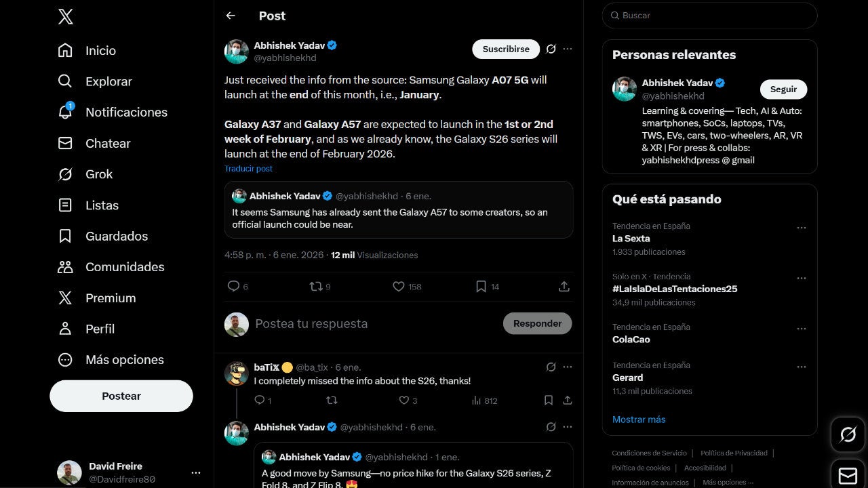Image resolution: width=868 pixels, height=488 pixels.
Task: Share the post using the share icon
Action: tap(564, 287)
